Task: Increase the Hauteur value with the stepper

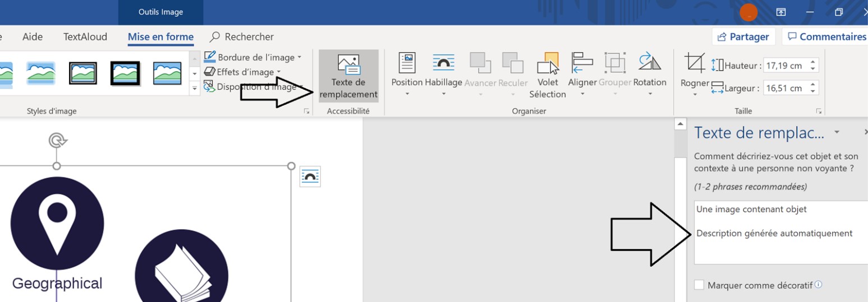Action: (813, 62)
